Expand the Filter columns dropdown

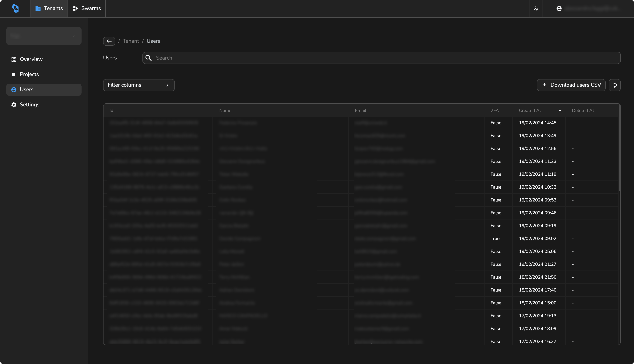click(x=139, y=85)
